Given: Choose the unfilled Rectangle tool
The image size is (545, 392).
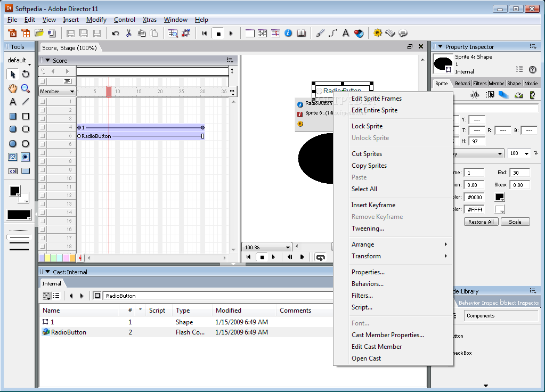Looking at the screenshot, I should (x=26, y=116).
